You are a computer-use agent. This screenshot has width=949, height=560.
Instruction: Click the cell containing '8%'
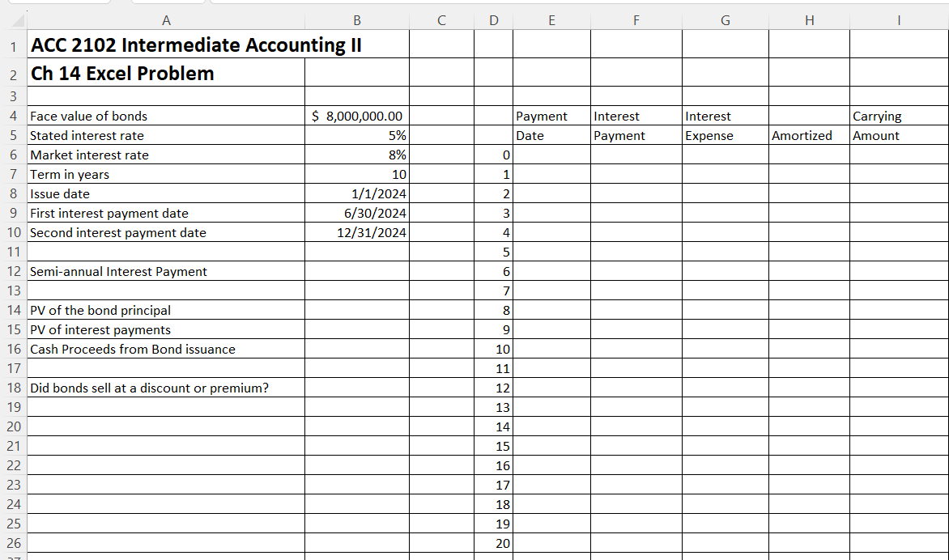pos(356,155)
